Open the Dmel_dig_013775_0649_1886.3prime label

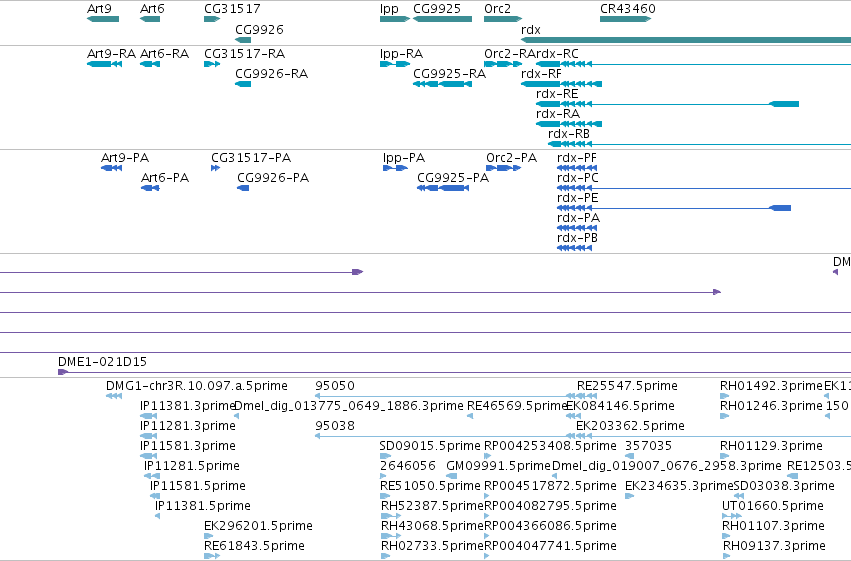[348, 406]
